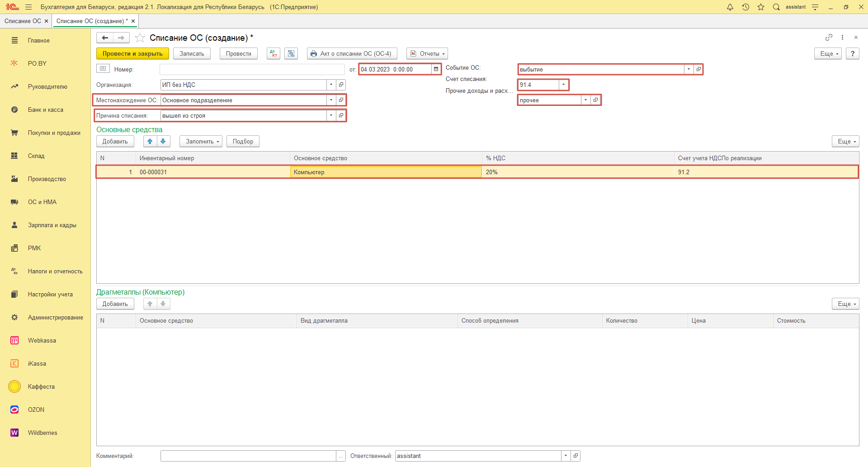The width and height of the screenshot is (868, 467).
Task: Print Акт о списании ОС (ОС-4)
Action: (x=352, y=53)
